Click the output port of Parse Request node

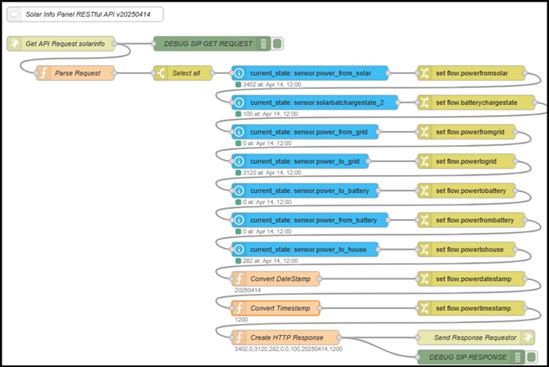(114, 73)
